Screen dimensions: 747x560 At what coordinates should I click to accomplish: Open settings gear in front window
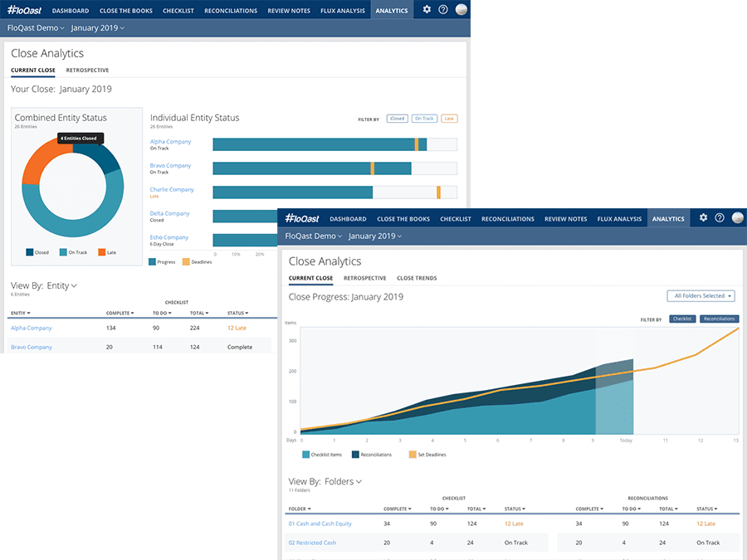click(703, 217)
